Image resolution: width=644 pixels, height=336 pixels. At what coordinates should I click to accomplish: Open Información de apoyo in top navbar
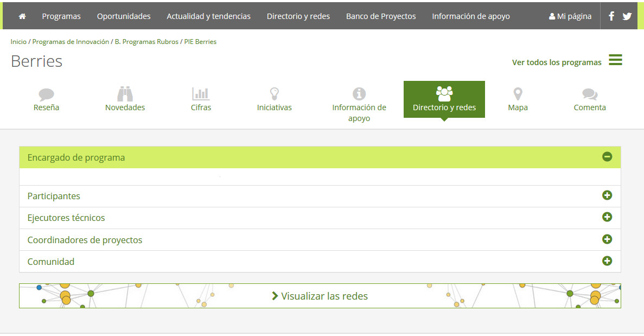[x=471, y=16]
